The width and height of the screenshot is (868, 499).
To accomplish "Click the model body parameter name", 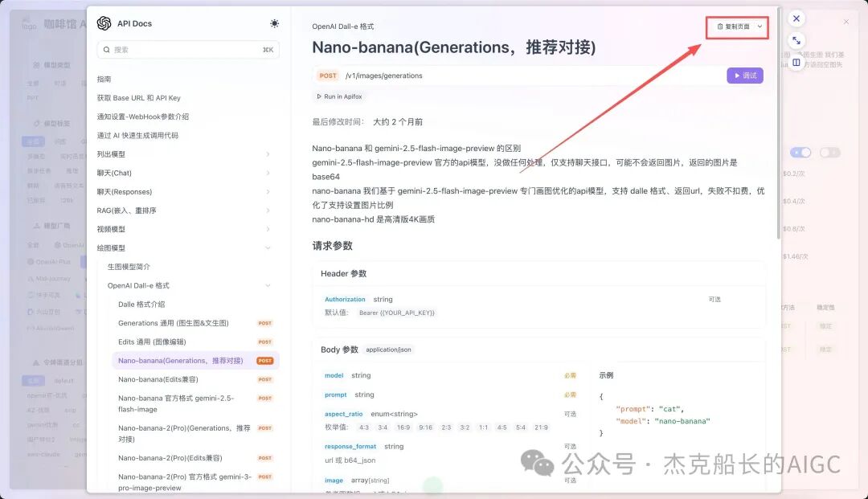I will (x=334, y=375).
